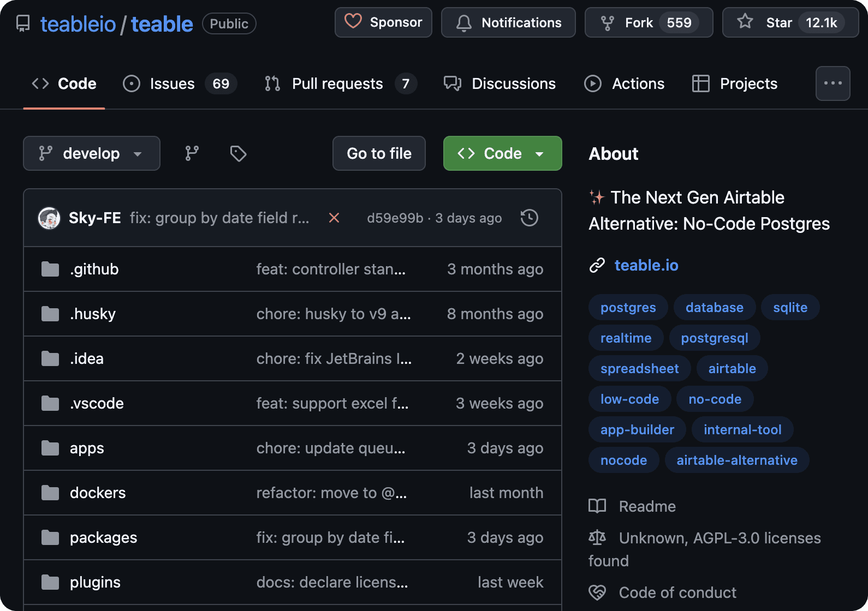Screen dimensions: 868x611
Task: Open commit 'chore: husky to v9' message
Action: pos(334,314)
